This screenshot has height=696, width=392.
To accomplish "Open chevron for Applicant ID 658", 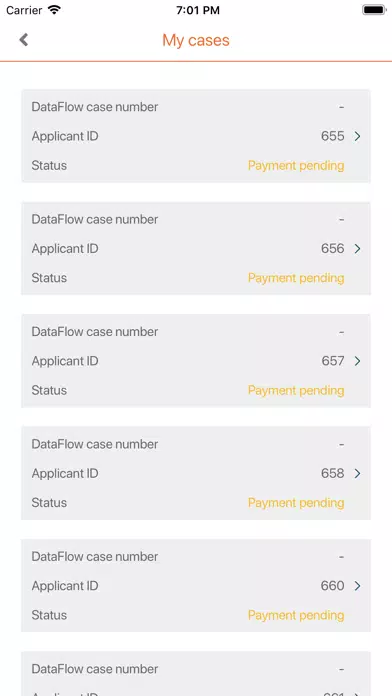I will (x=357, y=474).
